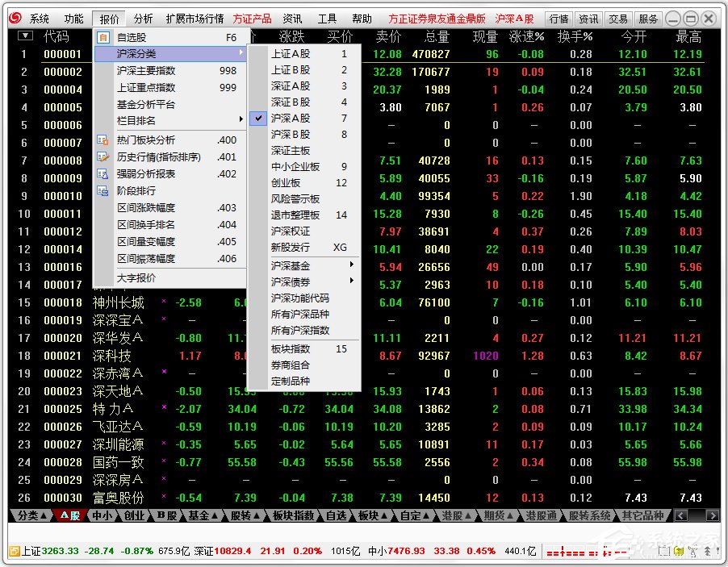Open the 分类 tab dropdown
This screenshot has width=728, height=567.
tap(31, 515)
